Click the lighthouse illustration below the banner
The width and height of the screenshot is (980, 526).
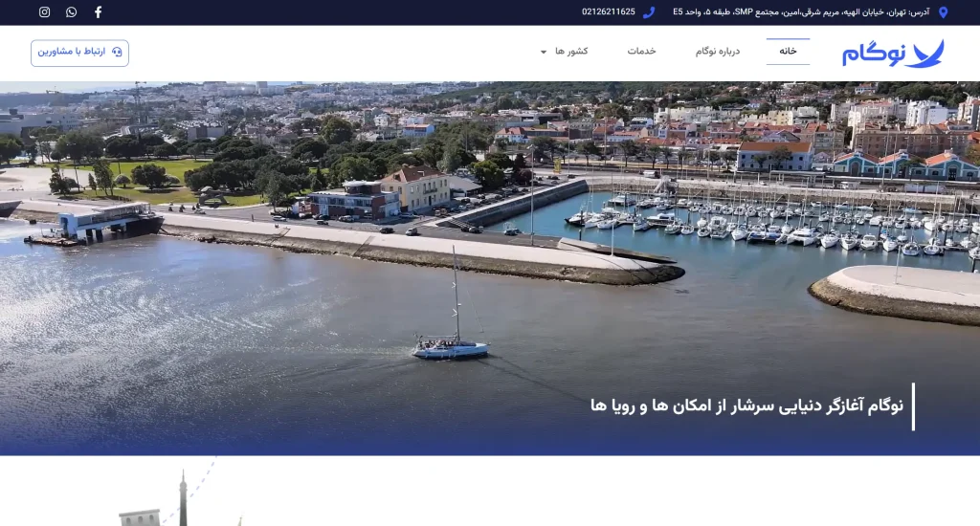(181, 498)
